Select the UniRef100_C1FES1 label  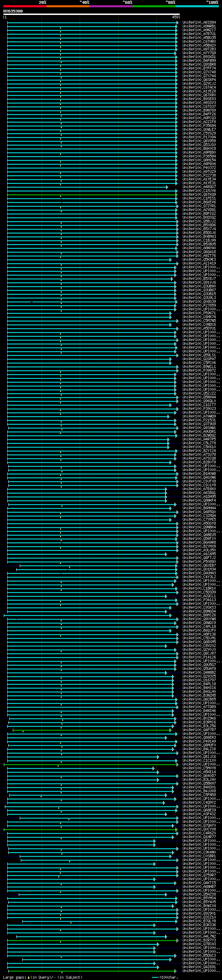[199, 199]
